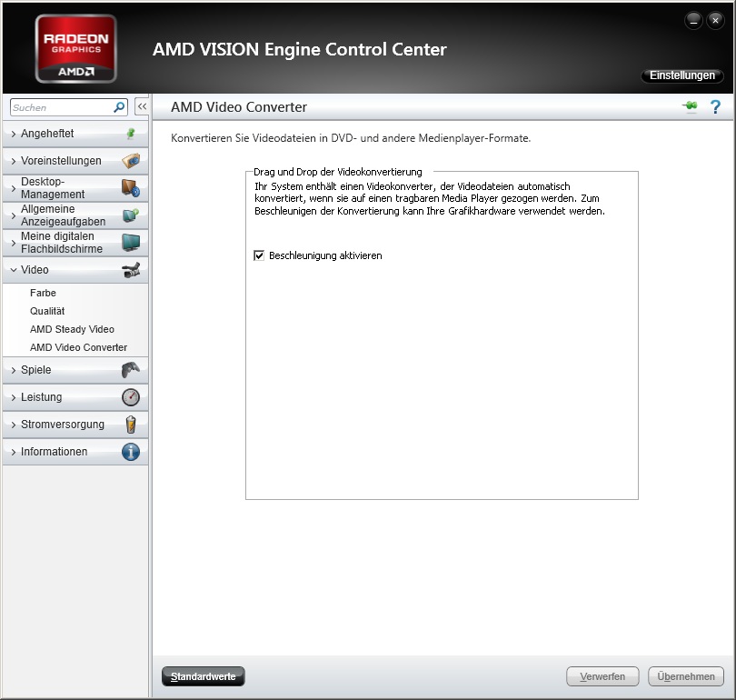Viewport: 736px width, 700px height.
Task: Click the green pin icon beside Angeheftet
Action: pos(131,134)
